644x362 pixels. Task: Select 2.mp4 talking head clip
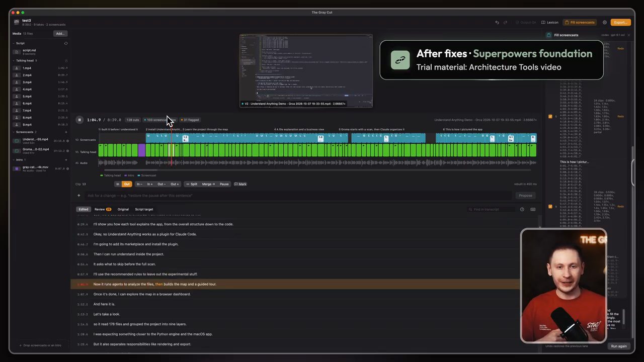click(x=40, y=75)
